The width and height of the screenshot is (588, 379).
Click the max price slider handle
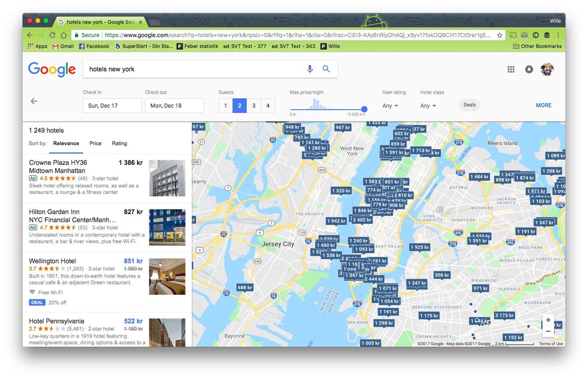pyautogui.click(x=364, y=109)
